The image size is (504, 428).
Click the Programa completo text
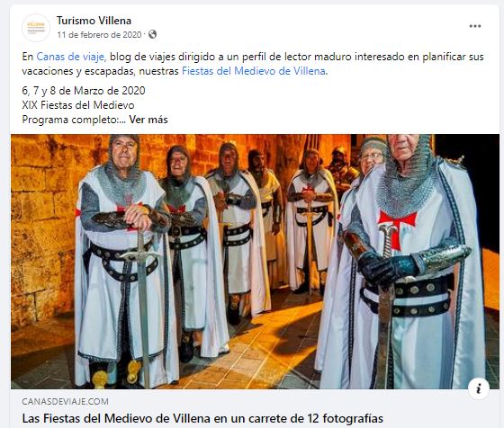pyautogui.click(x=71, y=120)
